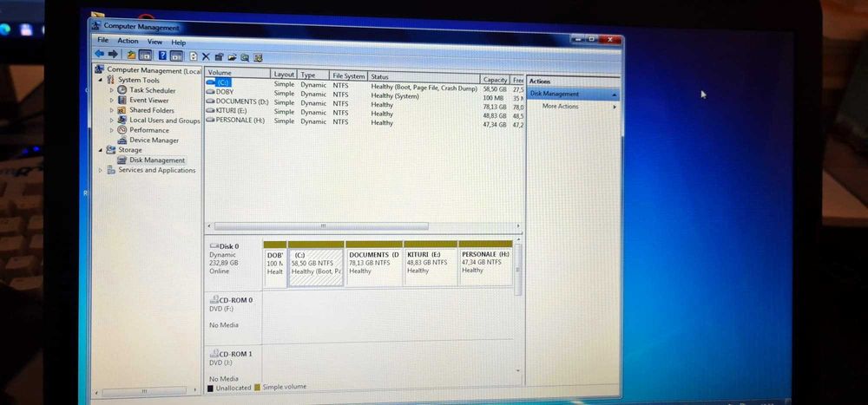868x405 pixels.
Task: Click the Properties toolbar icon
Action: (x=219, y=56)
